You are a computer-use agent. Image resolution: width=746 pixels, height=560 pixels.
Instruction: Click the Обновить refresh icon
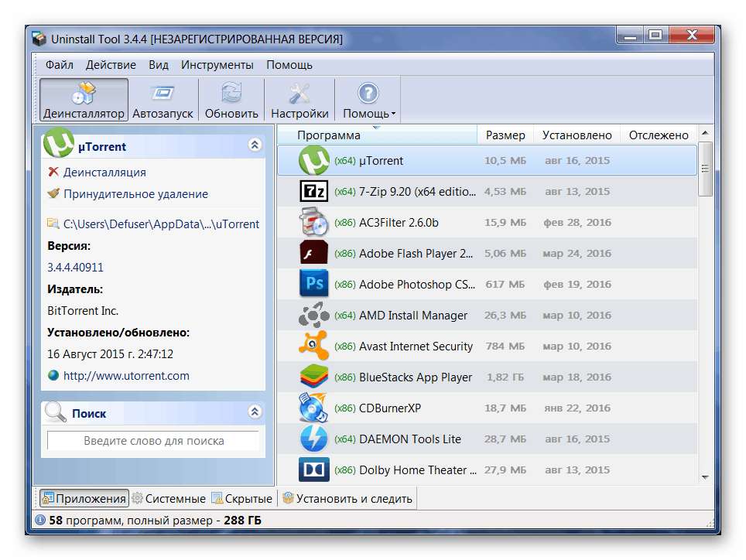231,93
